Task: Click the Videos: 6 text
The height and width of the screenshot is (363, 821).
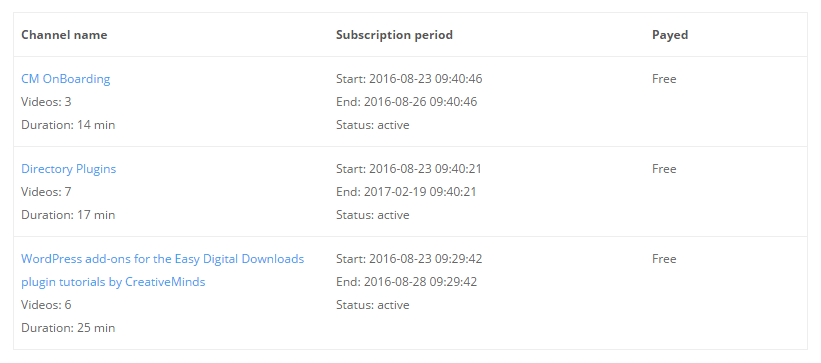Action: (46, 305)
